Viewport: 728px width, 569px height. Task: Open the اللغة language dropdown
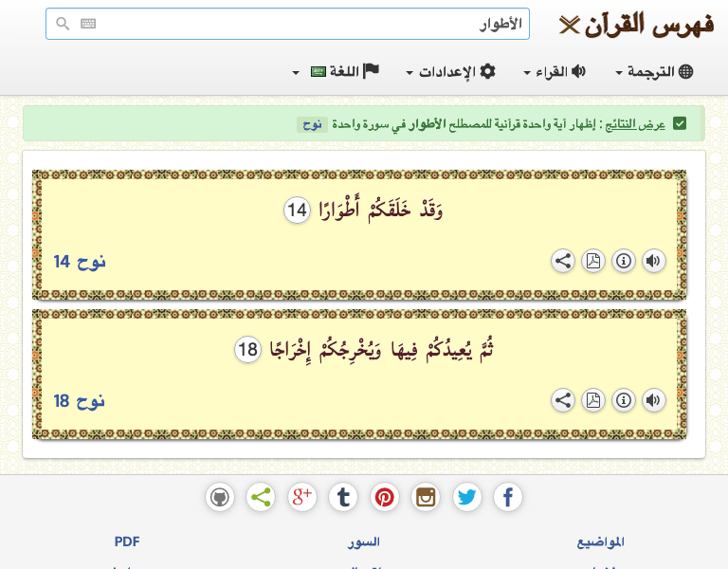[x=336, y=72]
